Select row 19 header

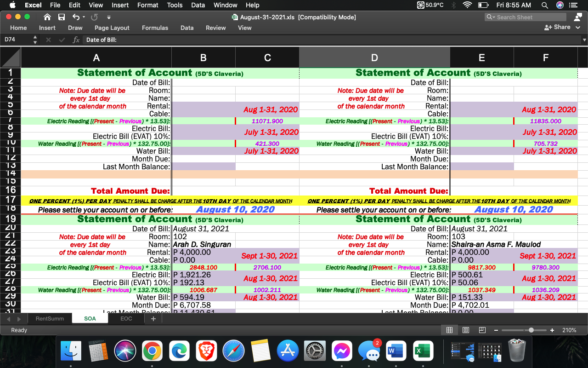(x=11, y=218)
